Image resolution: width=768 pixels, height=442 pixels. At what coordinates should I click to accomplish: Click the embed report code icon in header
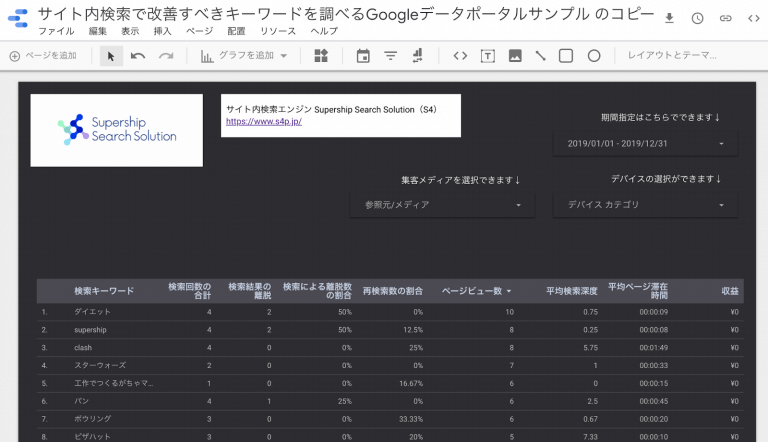[x=753, y=19]
